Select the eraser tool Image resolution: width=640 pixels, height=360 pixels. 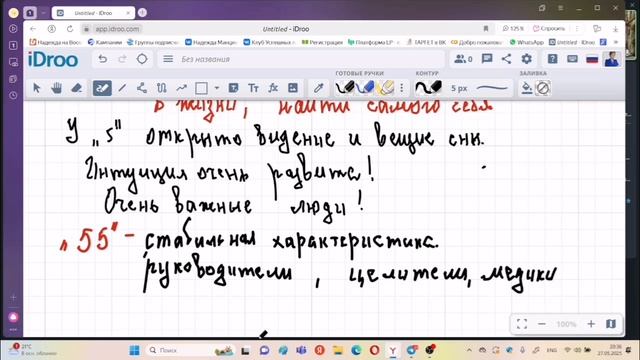[x=77, y=88]
